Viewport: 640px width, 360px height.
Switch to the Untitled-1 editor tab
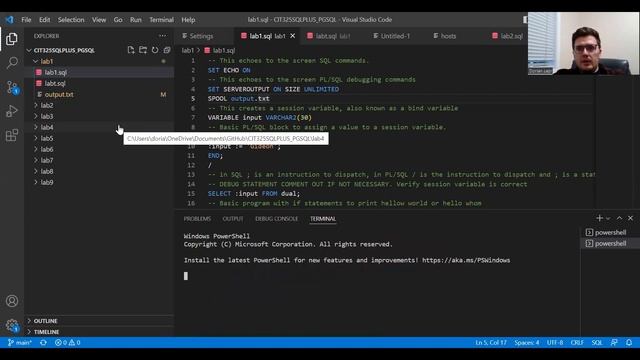[391, 36]
